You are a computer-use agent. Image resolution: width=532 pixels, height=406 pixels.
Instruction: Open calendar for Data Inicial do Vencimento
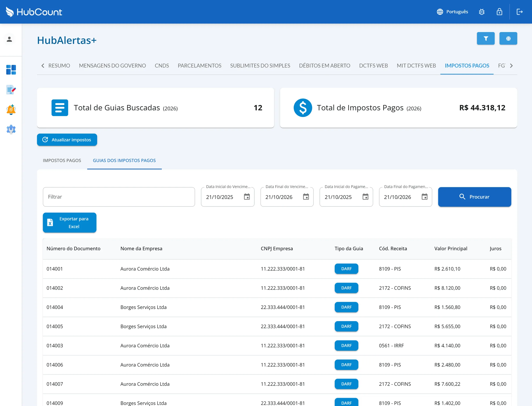[247, 197]
